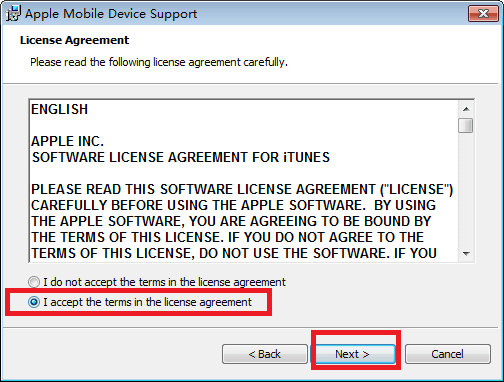Viewport: 504px width, 382px height.
Task: Go back with the "< Back" button
Action: (265, 354)
